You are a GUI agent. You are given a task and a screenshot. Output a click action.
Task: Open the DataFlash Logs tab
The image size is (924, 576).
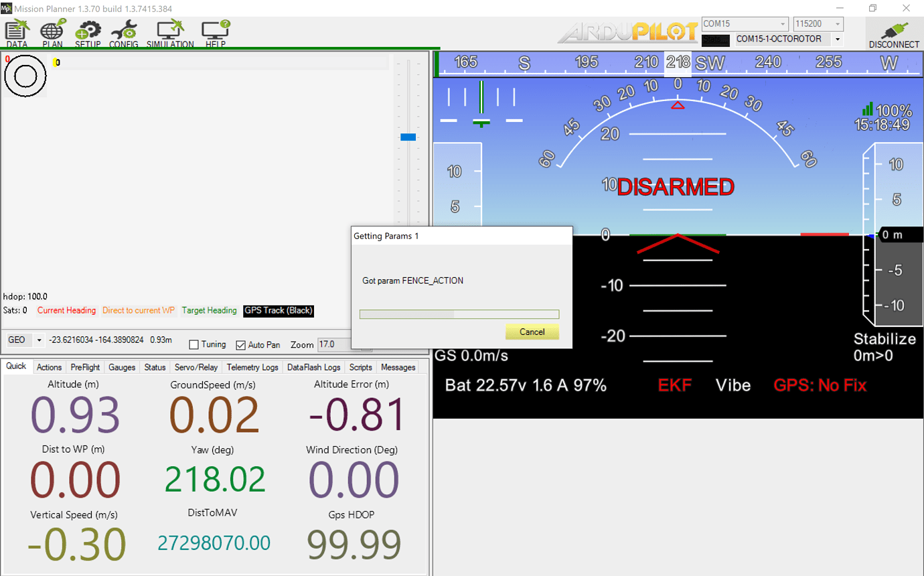[x=314, y=367]
